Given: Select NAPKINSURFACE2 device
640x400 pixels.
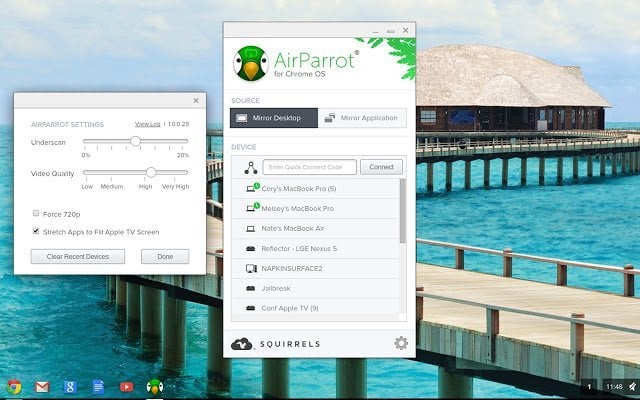Looking at the screenshot, I should click(x=316, y=269).
